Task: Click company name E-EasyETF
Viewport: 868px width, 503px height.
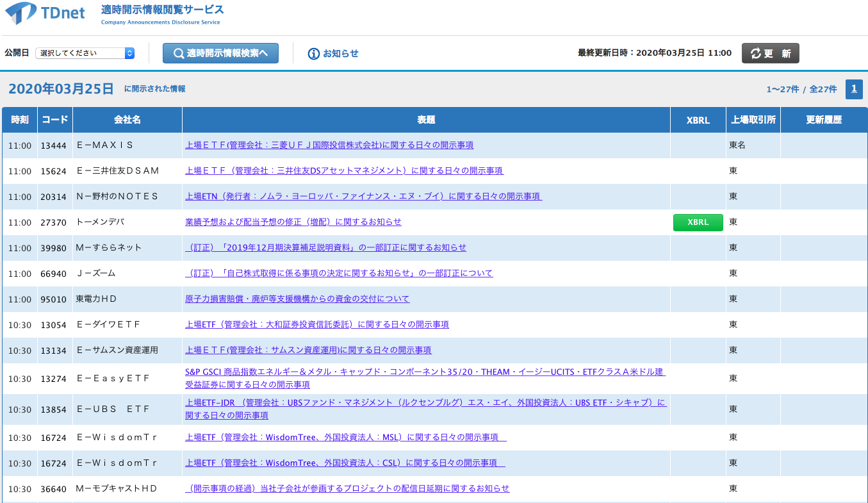Action: tap(113, 379)
